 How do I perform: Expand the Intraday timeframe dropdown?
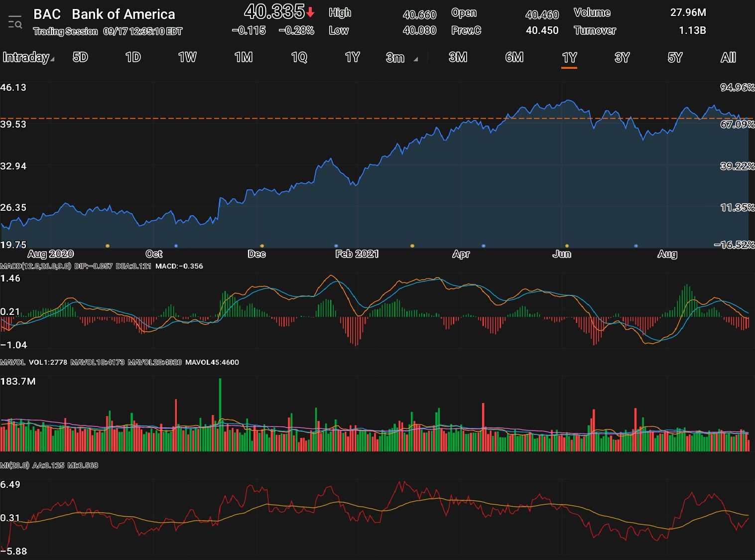coord(28,57)
